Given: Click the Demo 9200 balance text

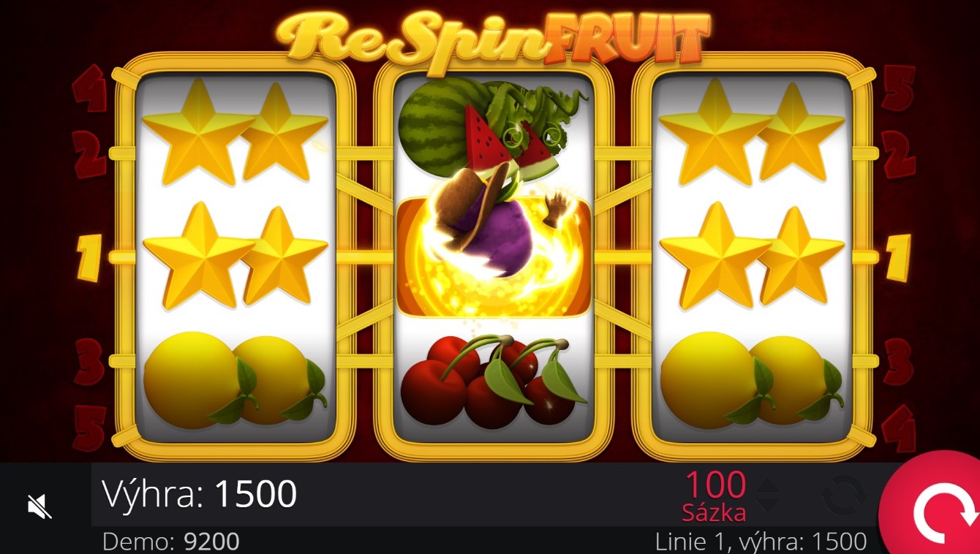Looking at the screenshot, I should [x=170, y=542].
